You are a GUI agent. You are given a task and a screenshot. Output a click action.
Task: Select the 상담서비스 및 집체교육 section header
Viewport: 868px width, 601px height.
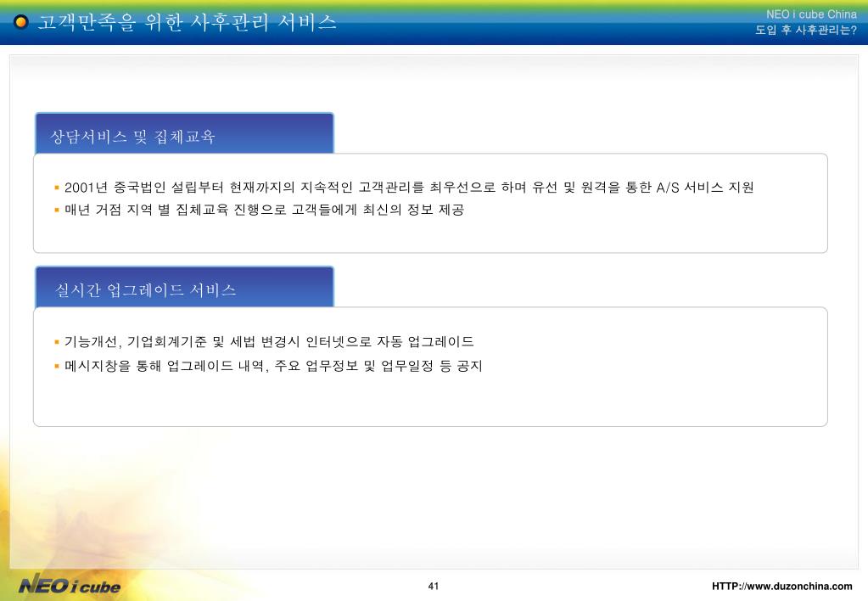[x=184, y=133]
